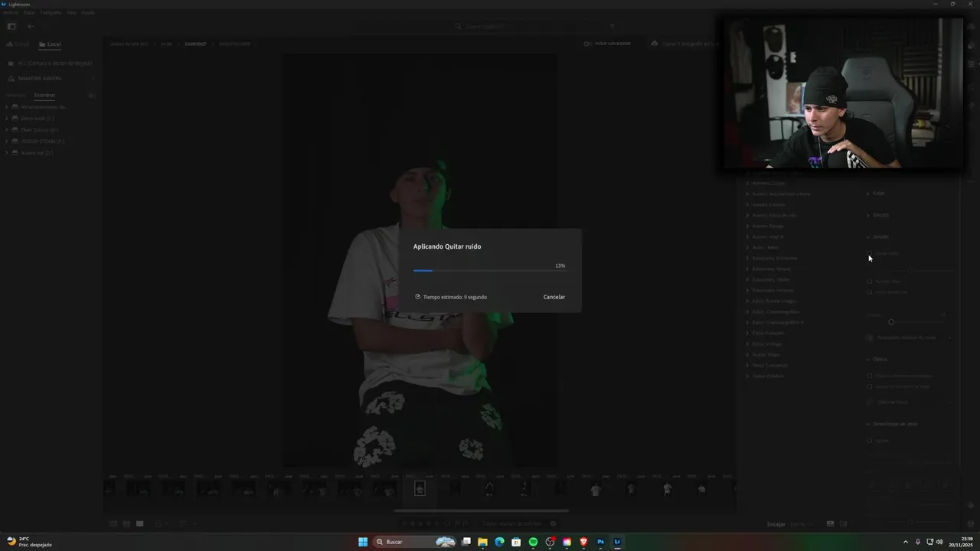Toggle the first checkbox under Óptica
The image size is (980, 551).
870,376
